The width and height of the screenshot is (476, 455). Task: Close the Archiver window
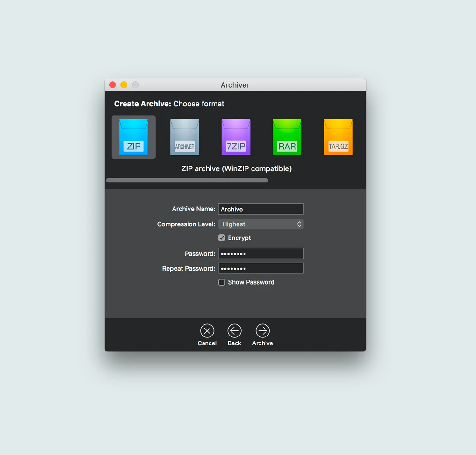112,84
